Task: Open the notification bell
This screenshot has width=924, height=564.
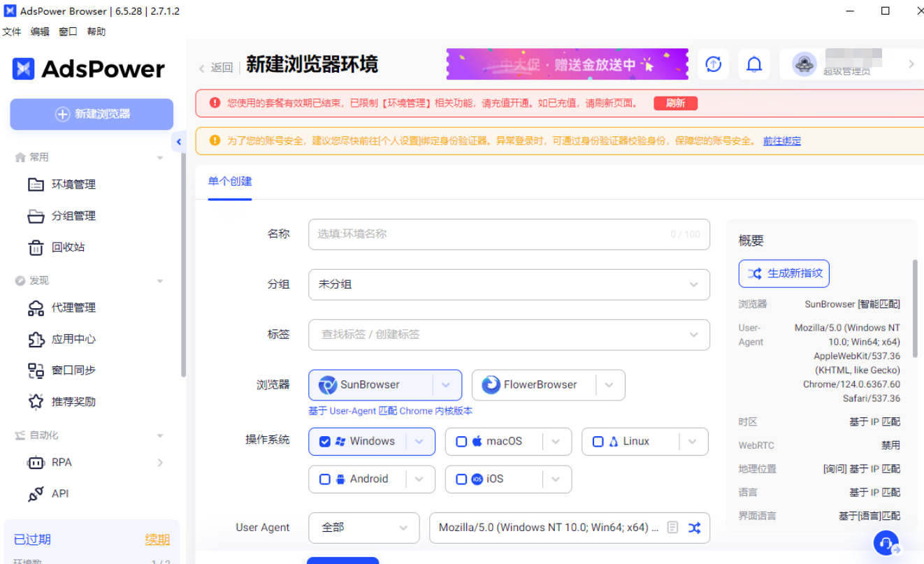Action: coord(754,64)
